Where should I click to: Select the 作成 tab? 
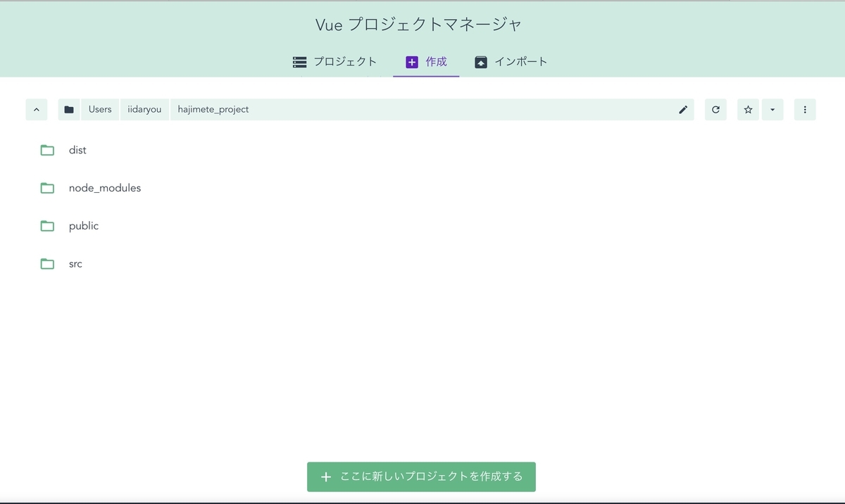pyautogui.click(x=426, y=62)
